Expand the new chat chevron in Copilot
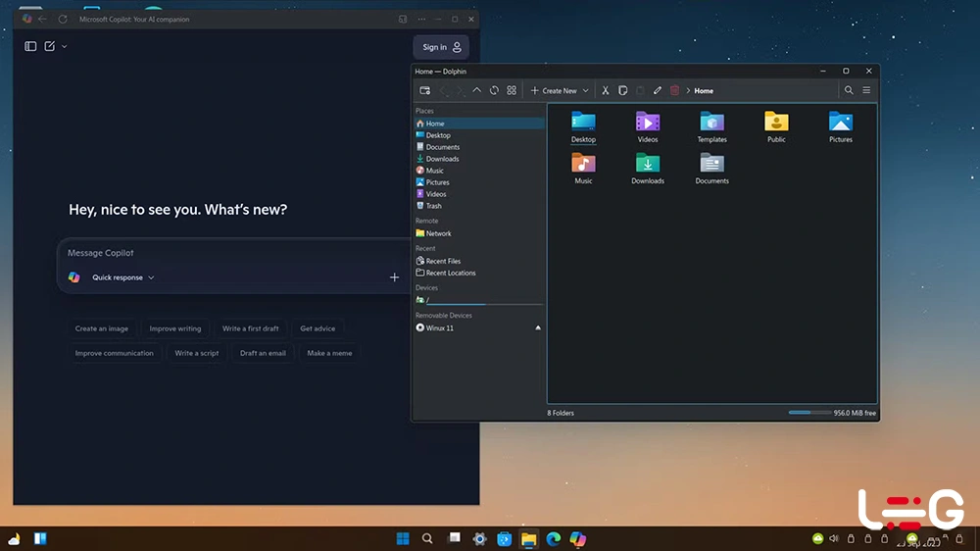Viewport: 980px width, 551px height. pos(65,46)
